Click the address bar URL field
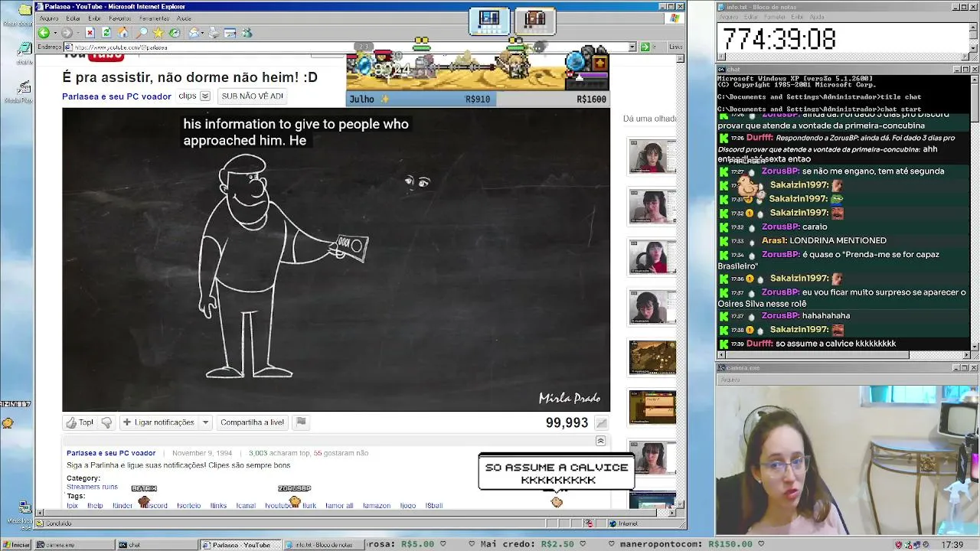 coord(349,47)
